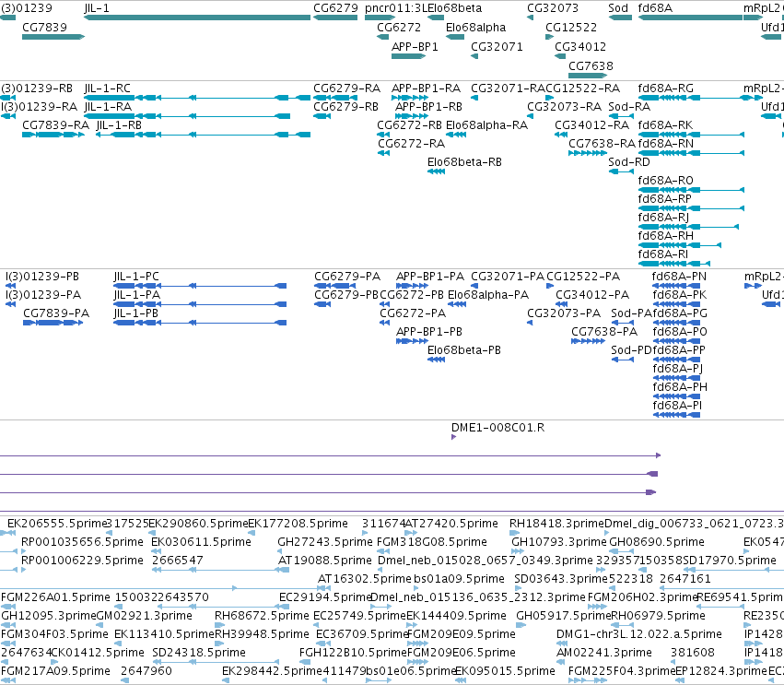Select transcript fd68A-RG
This screenshot has width=784, height=685.
click(x=665, y=89)
